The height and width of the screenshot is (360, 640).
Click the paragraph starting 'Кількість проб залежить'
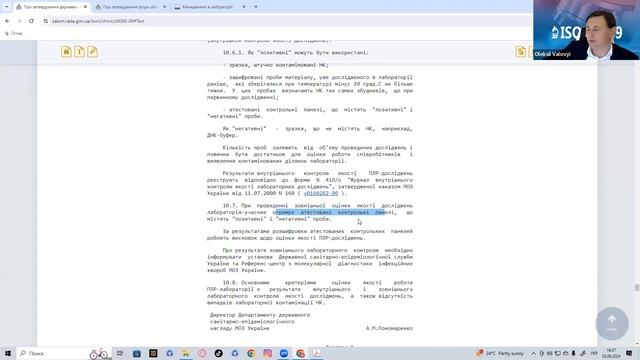click(310, 154)
